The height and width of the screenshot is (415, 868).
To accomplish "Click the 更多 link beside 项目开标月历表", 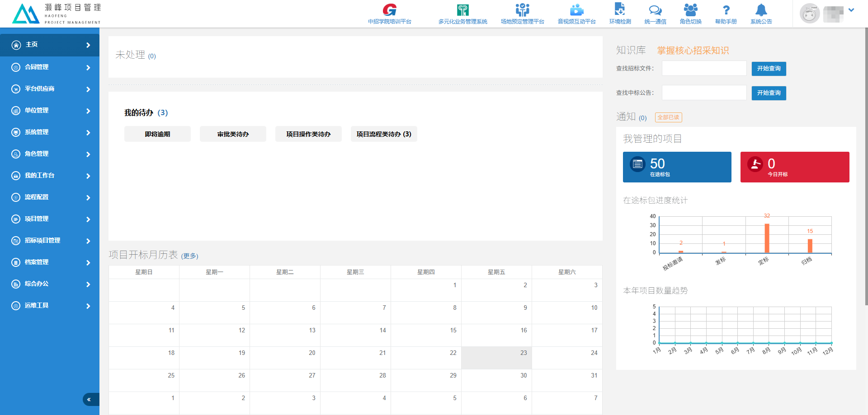I will [189, 256].
